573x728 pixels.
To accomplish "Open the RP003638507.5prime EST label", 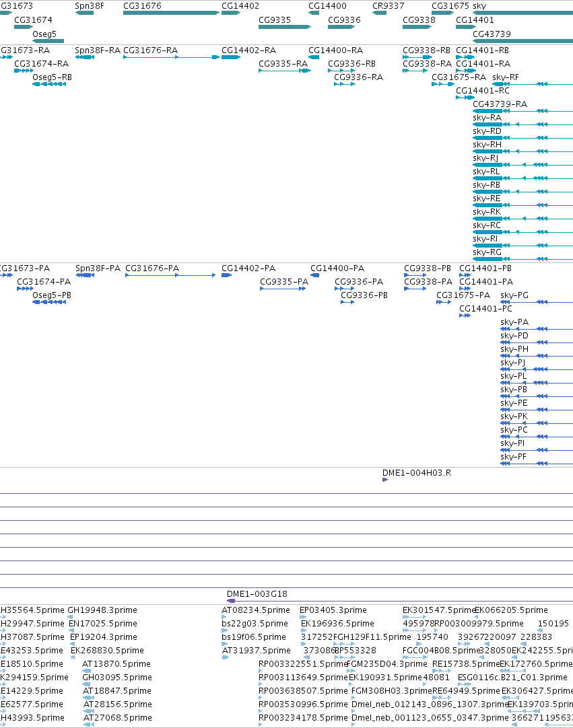I will point(303,691).
